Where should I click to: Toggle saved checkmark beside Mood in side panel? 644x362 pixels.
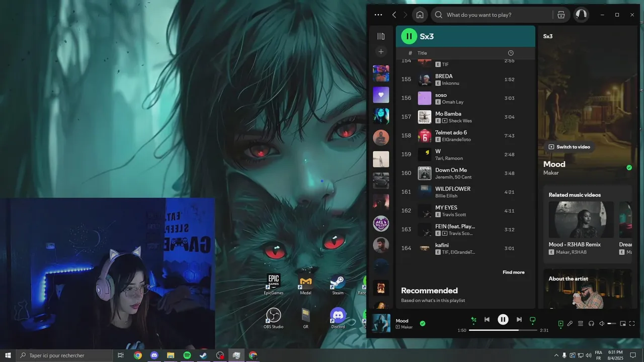pyautogui.click(x=629, y=167)
